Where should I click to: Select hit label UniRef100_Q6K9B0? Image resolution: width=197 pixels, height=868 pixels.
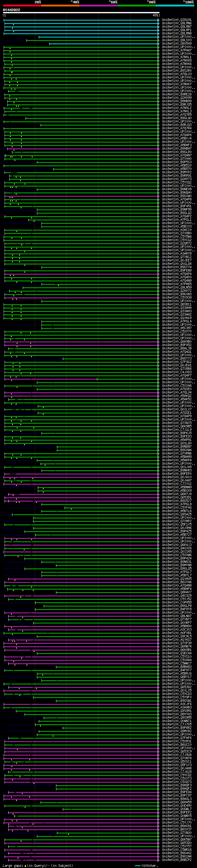pyautogui.click(x=177, y=342)
